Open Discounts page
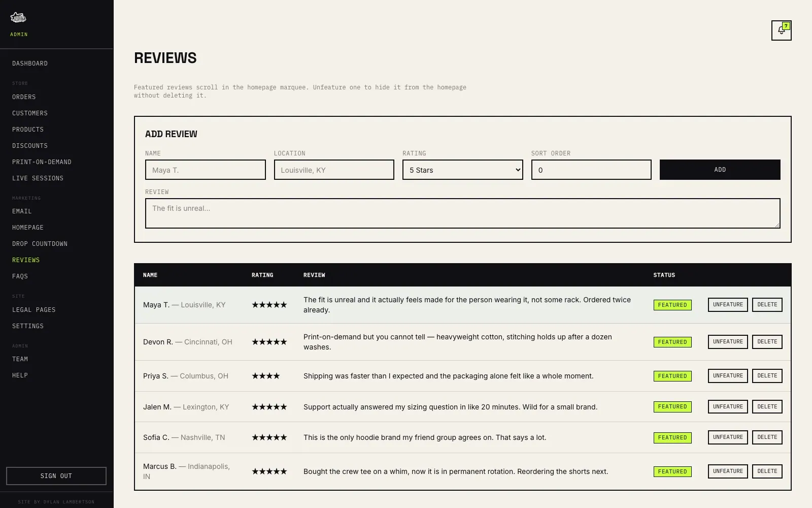This screenshot has width=812, height=508. [30, 146]
